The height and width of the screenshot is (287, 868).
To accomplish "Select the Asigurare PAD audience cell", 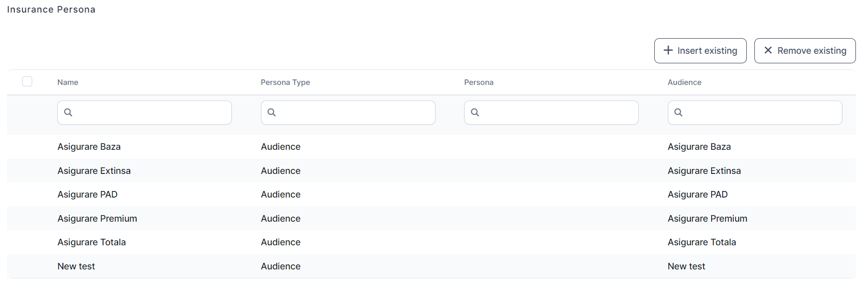I will (697, 195).
